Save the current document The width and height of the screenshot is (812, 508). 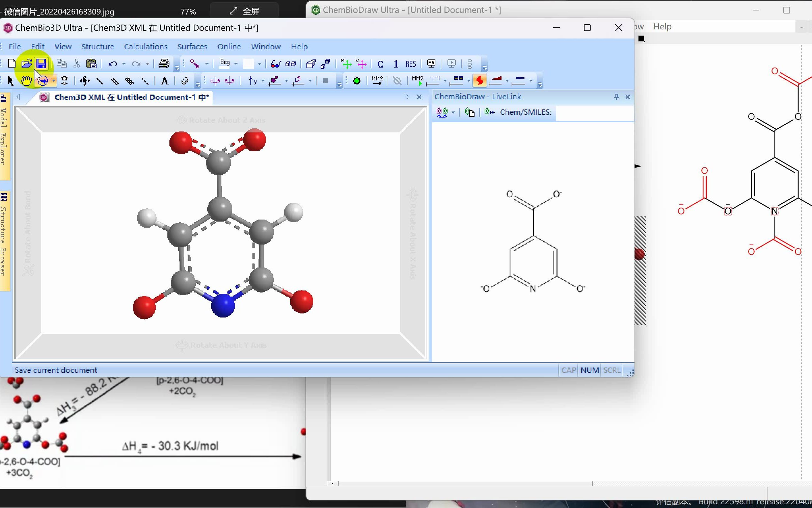click(41, 64)
